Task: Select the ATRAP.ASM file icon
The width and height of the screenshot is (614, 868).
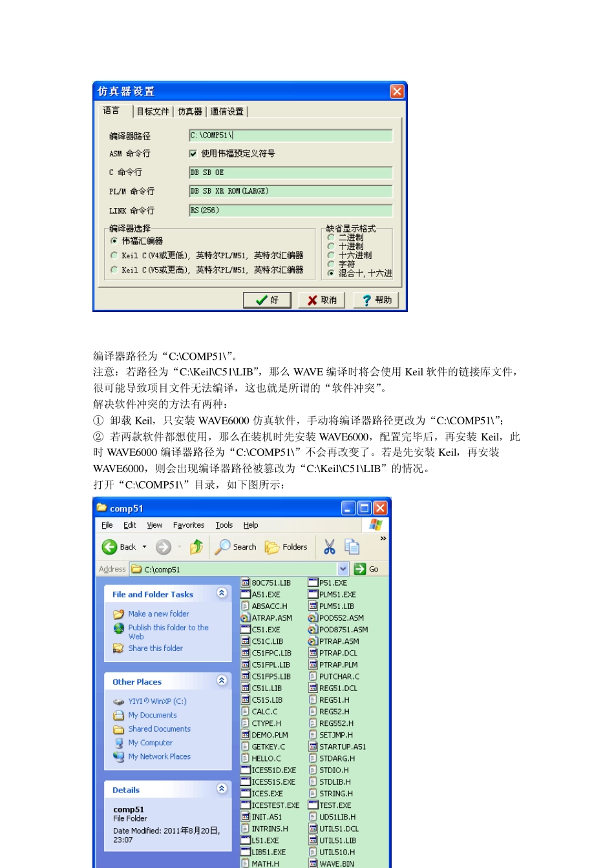Action: (x=246, y=618)
